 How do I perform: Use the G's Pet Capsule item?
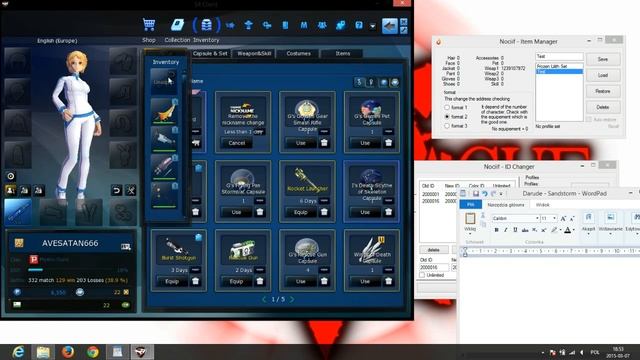point(365,143)
